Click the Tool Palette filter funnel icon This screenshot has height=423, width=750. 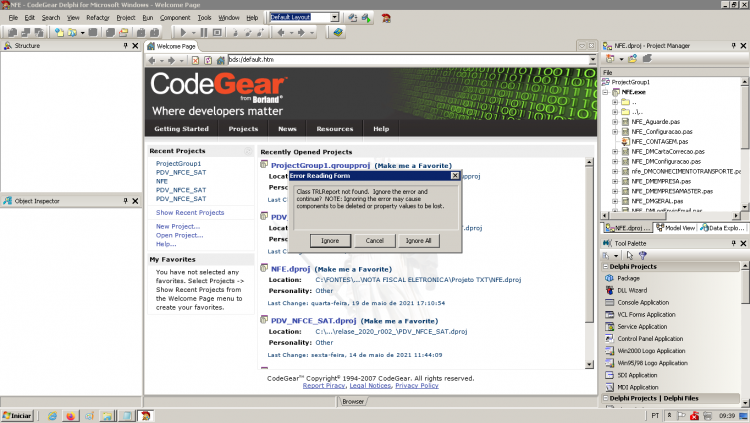(642, 256)
